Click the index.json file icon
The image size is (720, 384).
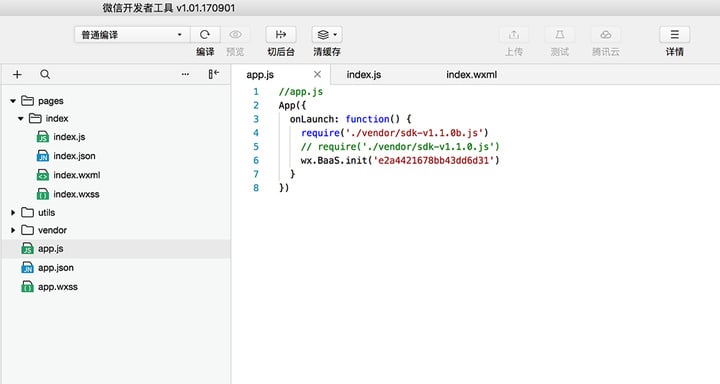[43, 156]
